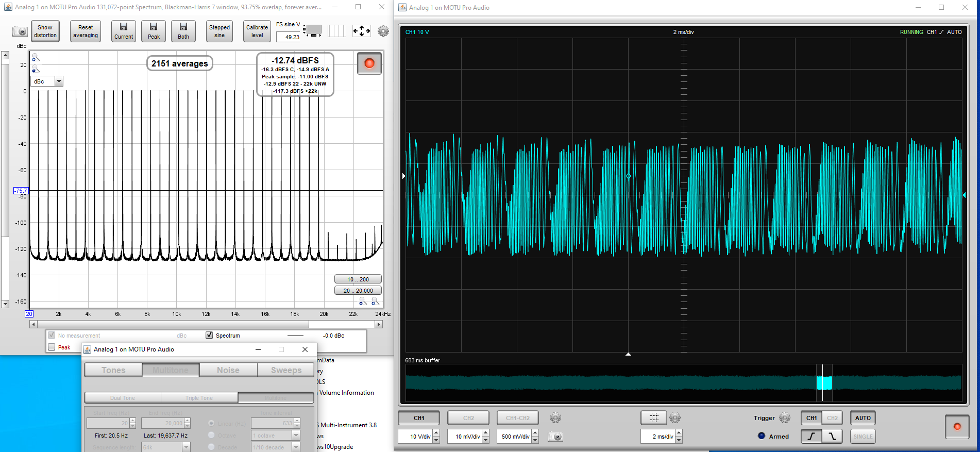
Task: Click Java icon in generator window title bar
Action: (x=87, y=349)
